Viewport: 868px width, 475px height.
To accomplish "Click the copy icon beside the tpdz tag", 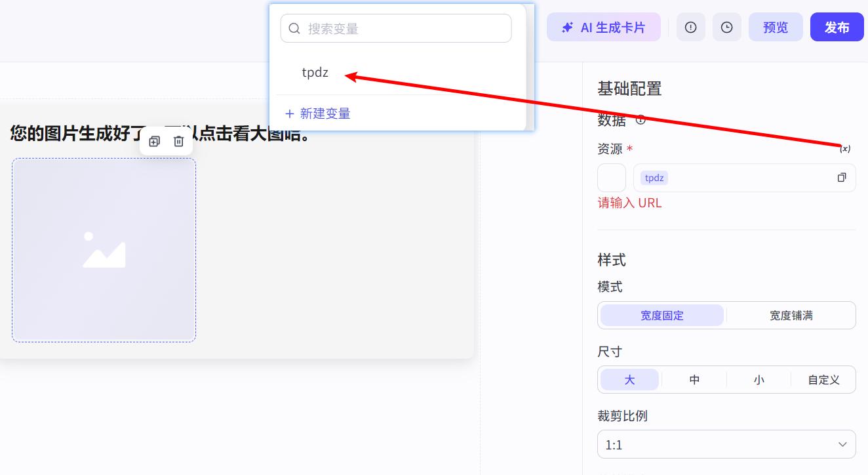I will tap(842, 178).
